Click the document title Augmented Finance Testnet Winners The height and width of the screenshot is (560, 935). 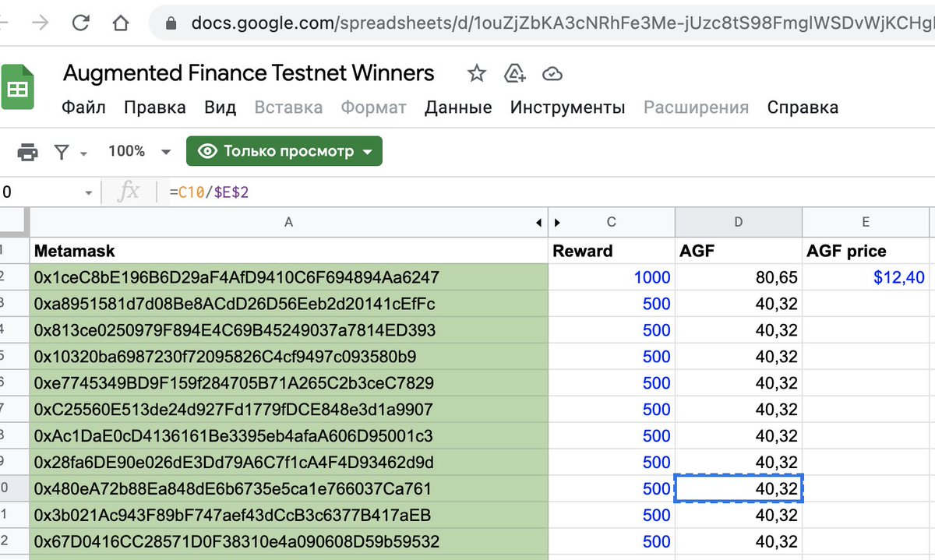[x=249, y=73]
